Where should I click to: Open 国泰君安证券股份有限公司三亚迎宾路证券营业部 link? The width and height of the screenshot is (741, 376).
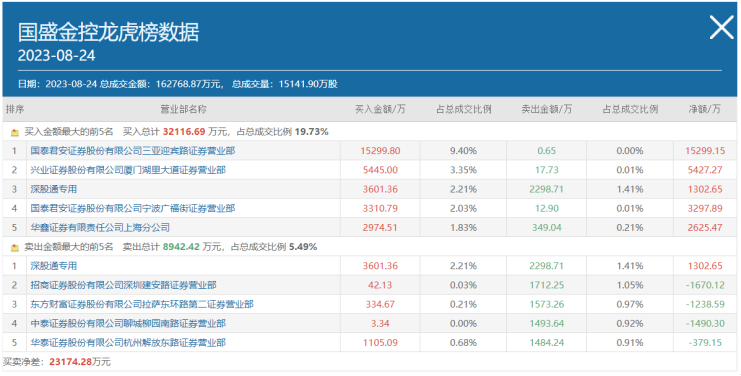(133, 151)
